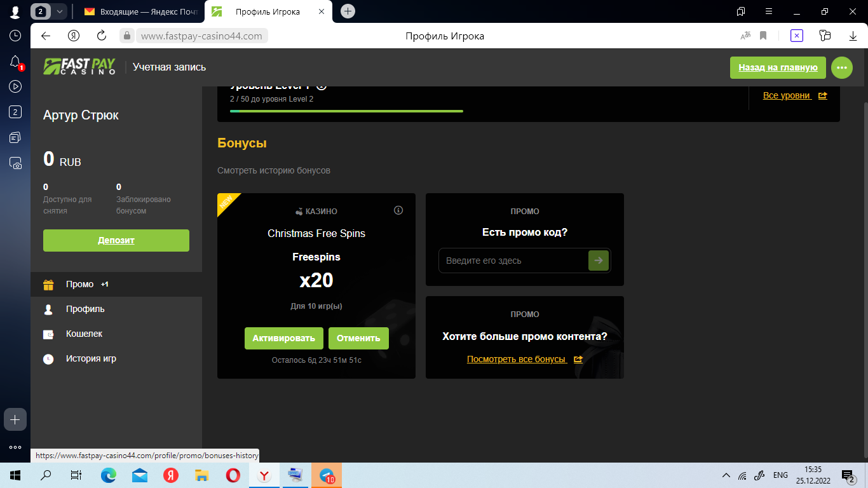Open Windows notification center

click(x=848, y=475)
